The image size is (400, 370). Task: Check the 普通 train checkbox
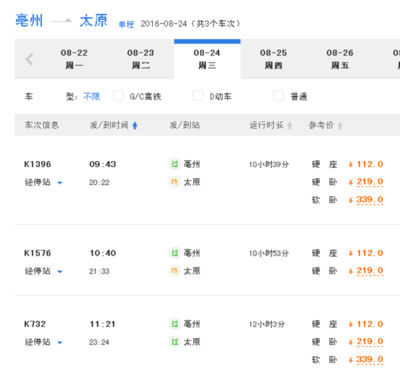coord(278,96)
